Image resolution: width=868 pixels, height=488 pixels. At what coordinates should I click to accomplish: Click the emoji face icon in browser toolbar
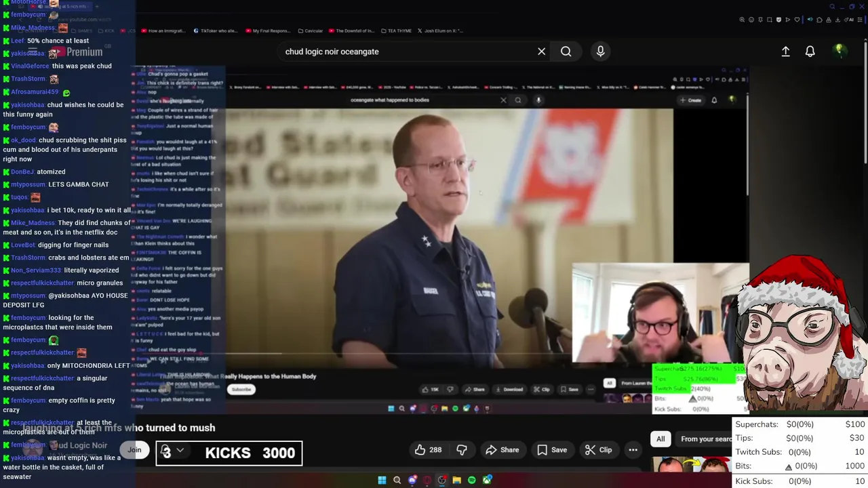click(751, 20)
